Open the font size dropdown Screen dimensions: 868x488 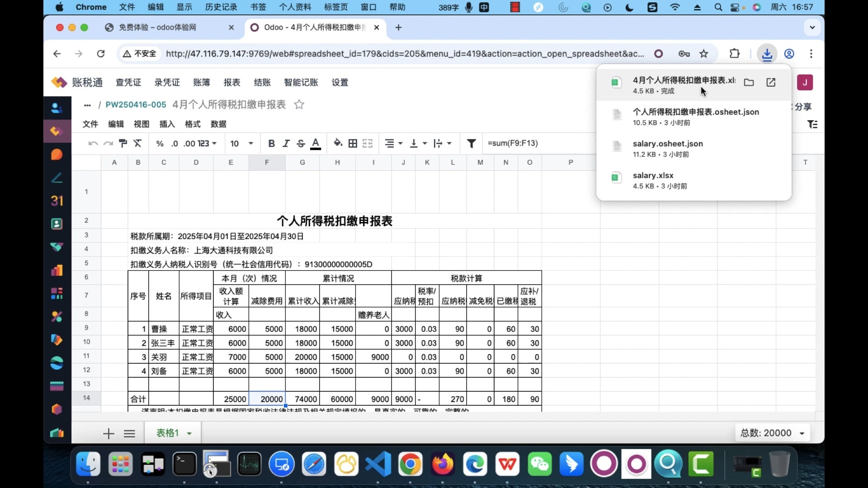coord(241,143)
